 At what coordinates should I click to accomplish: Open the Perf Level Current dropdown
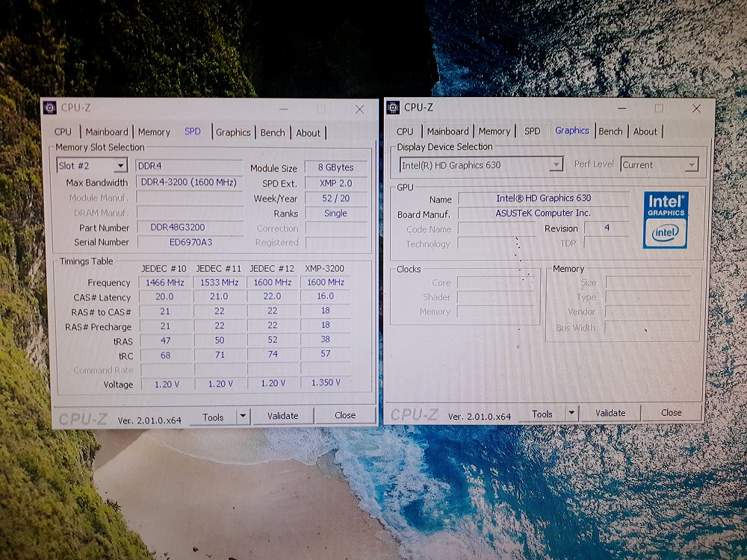click(691, 165)
